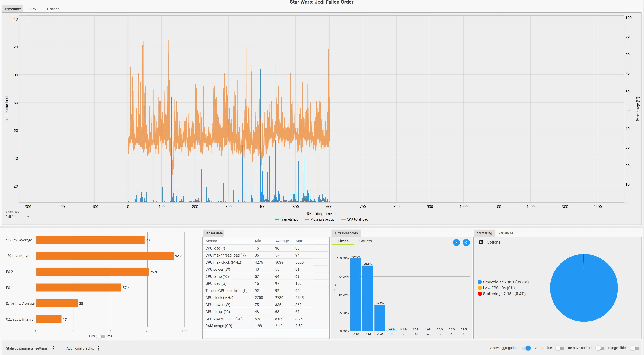The width and height of the screenshot is (644, 355).
Task: Click the blue Smooth pie slice
Action: tap(584, 288)
